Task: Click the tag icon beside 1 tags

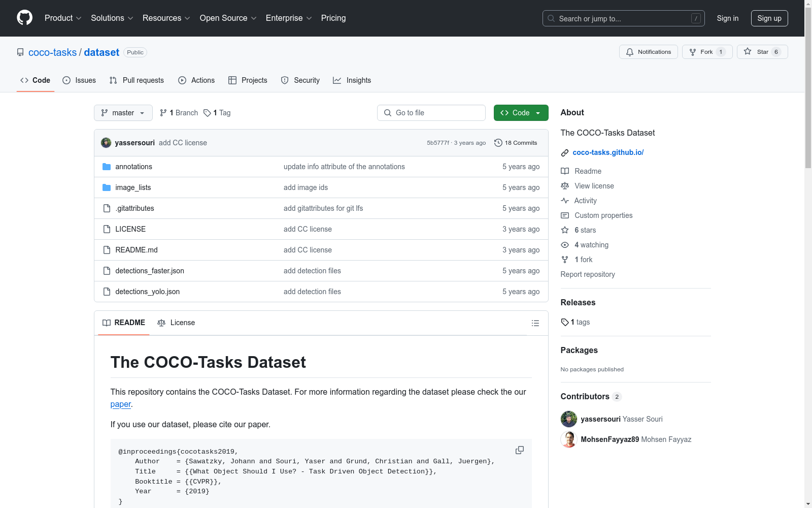Action: tap(565, 322)
